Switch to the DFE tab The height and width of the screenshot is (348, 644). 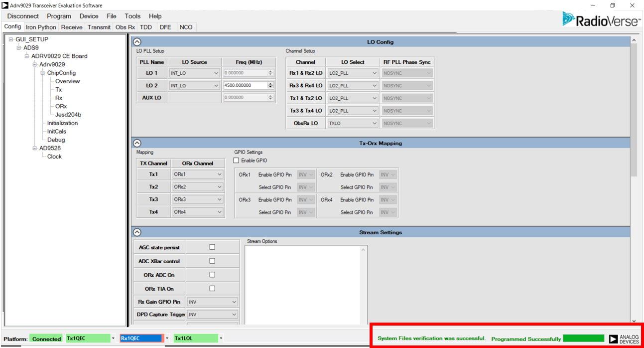click(165, 27)
